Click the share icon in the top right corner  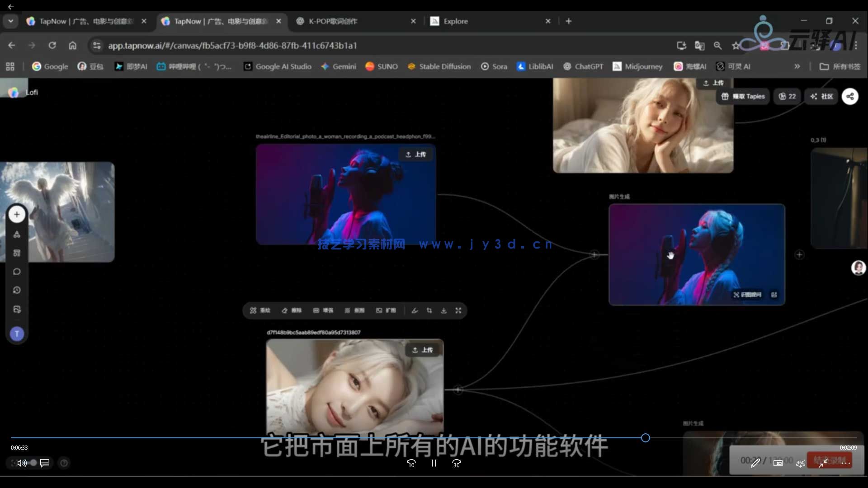click(850, 96)
